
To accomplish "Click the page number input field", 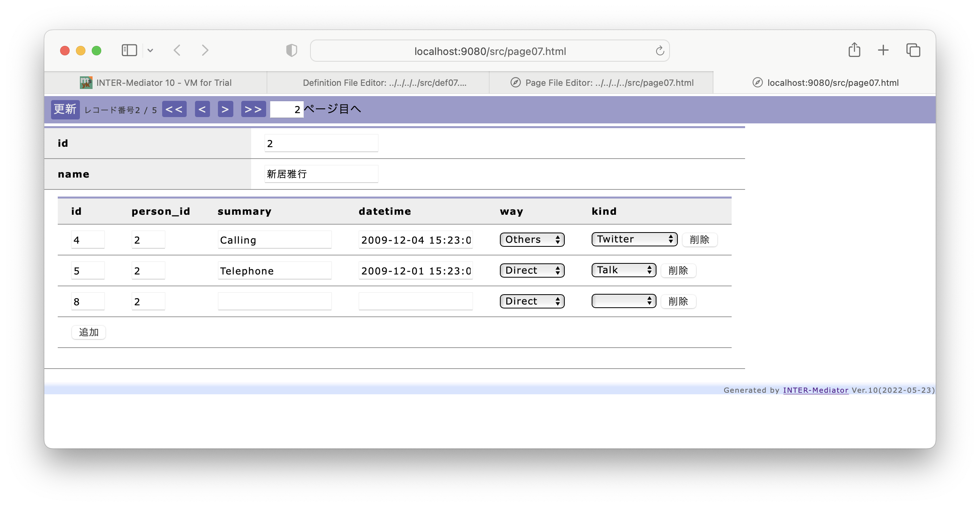I will 286,110.
